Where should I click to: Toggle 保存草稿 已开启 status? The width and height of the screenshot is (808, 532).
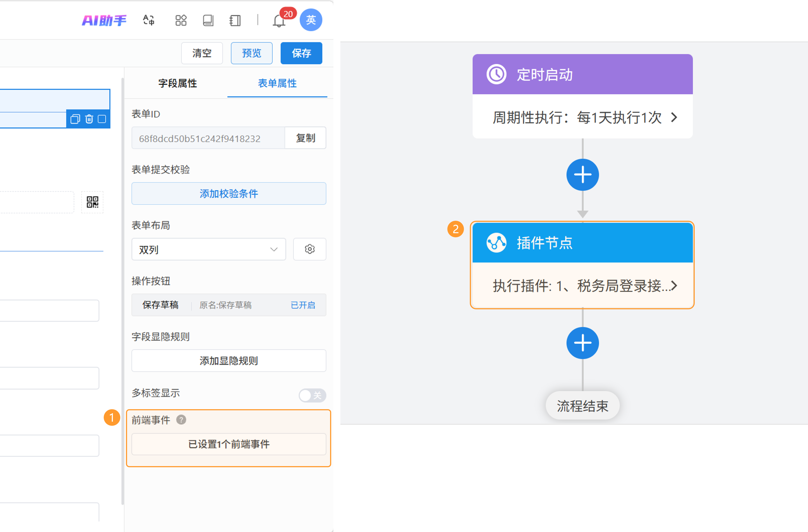303,305
